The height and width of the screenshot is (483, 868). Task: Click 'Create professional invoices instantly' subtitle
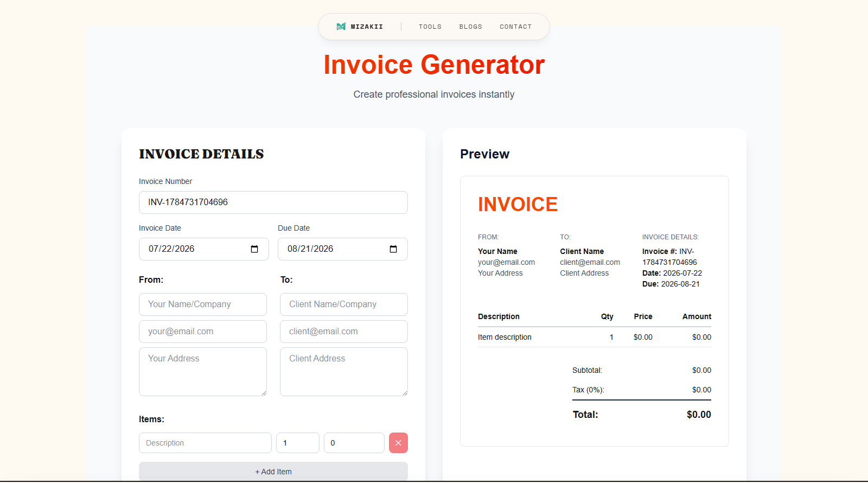[434, 94]
